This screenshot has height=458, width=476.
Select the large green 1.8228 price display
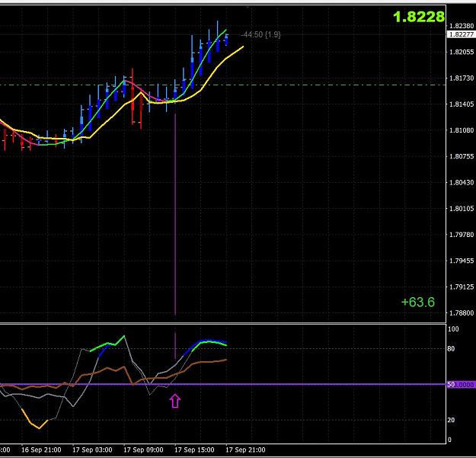click(x=419, y=17)
